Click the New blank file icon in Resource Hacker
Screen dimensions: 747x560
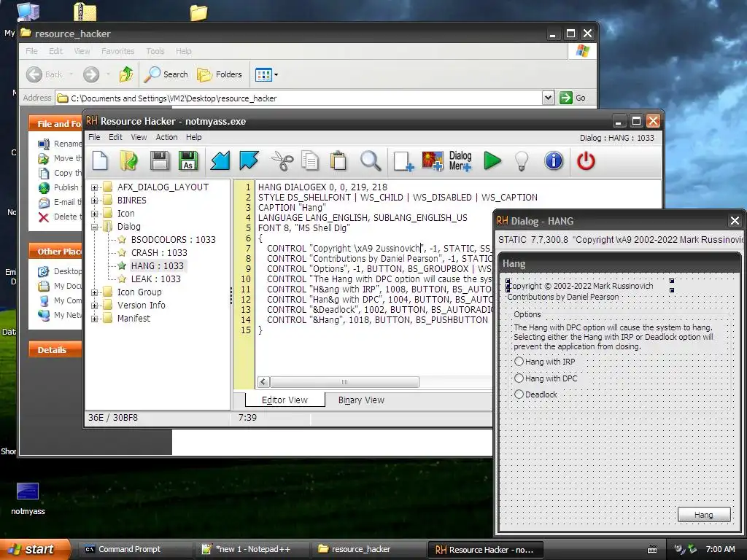point(100,160)
